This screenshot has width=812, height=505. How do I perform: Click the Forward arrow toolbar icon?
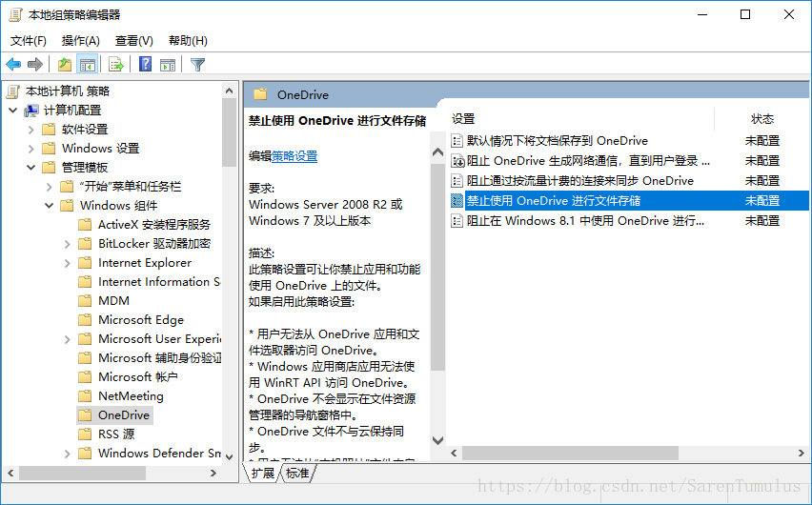point(34,65)
